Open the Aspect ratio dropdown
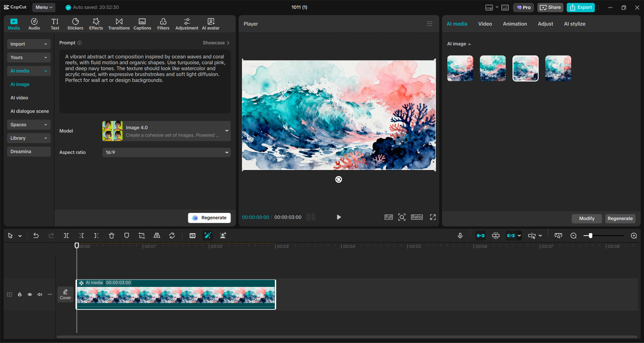Image resolution: width=644 pixels, height=343 pixels. (166, 152)
